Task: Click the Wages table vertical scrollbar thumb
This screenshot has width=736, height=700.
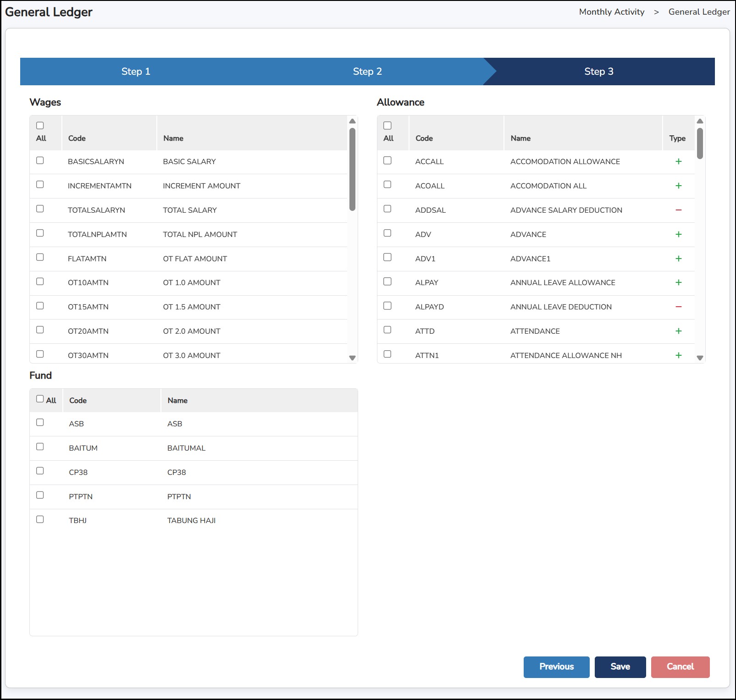Action: tap(352, 170)
